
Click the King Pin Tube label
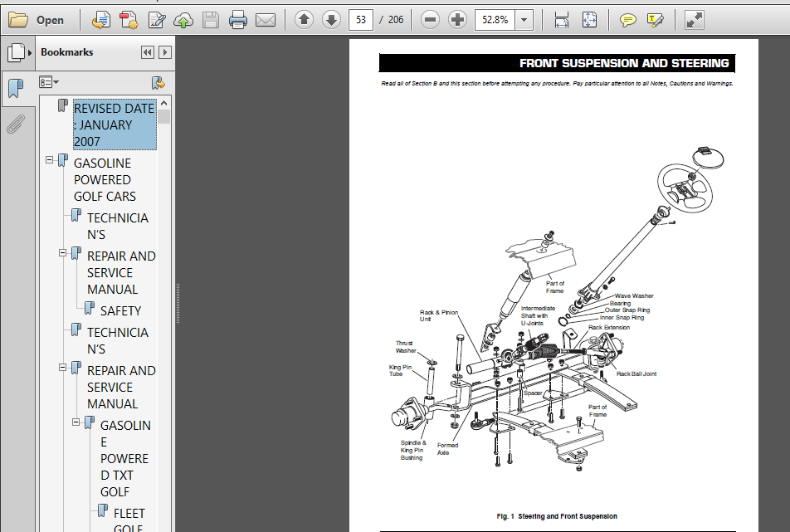click(x=400, y=370)
